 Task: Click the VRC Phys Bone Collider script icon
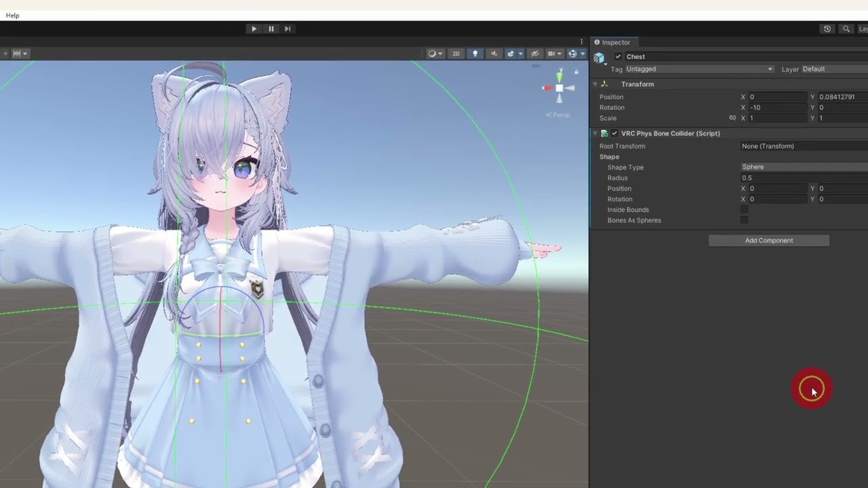[604, 134]
